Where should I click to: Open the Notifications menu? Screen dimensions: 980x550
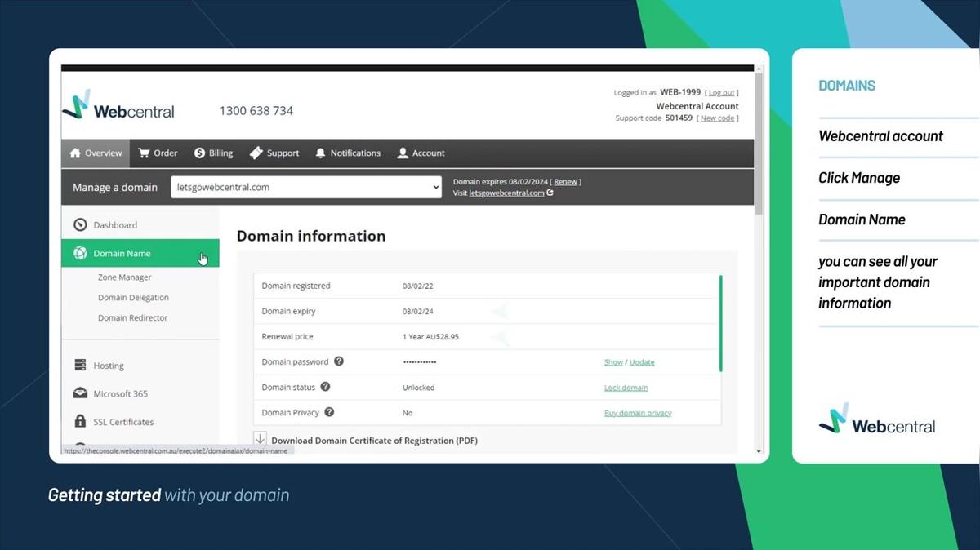pos(348,153)
